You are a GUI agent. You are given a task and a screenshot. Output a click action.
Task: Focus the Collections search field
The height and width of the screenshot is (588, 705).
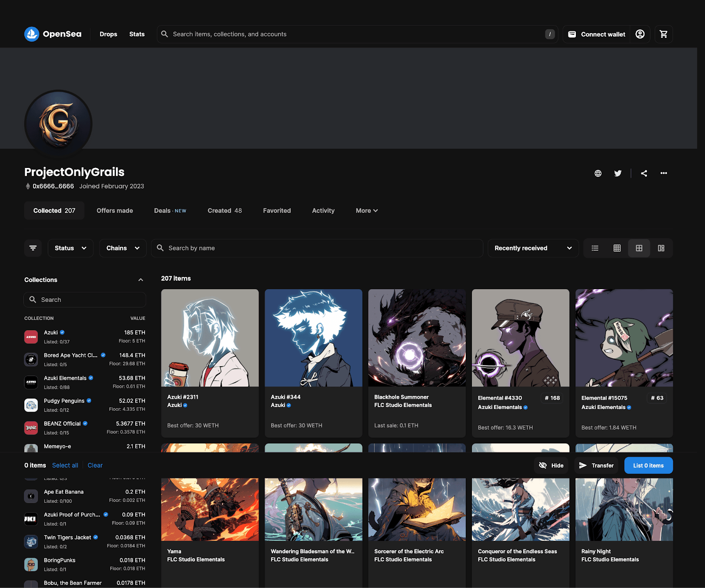point(85,300)
